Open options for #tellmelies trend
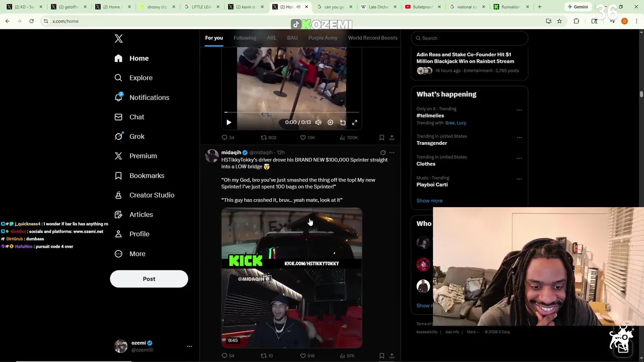This screenshot has height=362, width=644. pyautogui.click(x=519, y=110)
